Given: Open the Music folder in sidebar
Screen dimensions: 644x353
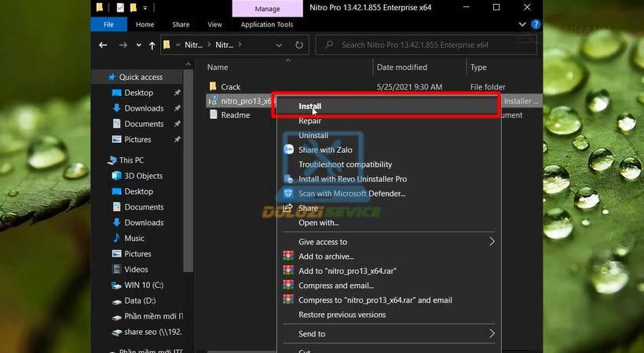Looking at the screenshot, I should pyautogui.click(x=134, y=238).
